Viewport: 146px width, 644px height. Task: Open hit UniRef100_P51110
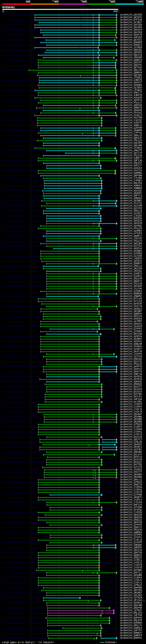[x=131, y=140]
